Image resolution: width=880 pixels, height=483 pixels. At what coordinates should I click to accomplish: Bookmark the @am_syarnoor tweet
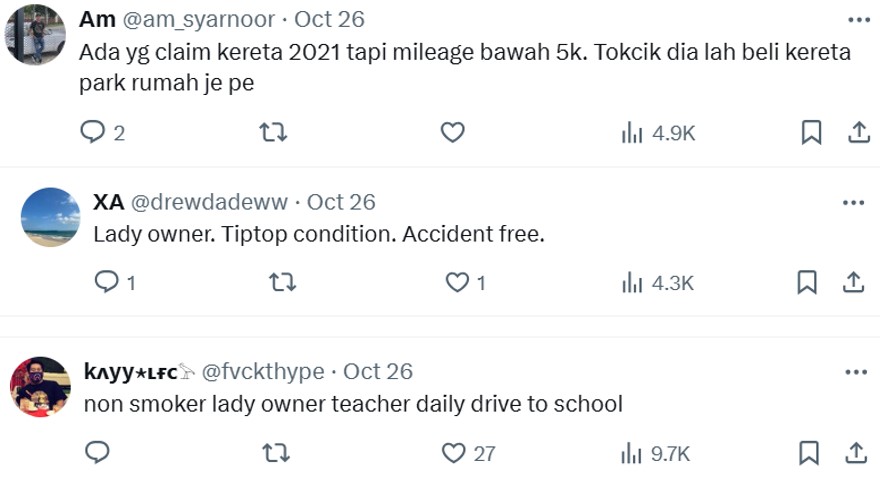[x=811, y=133]
